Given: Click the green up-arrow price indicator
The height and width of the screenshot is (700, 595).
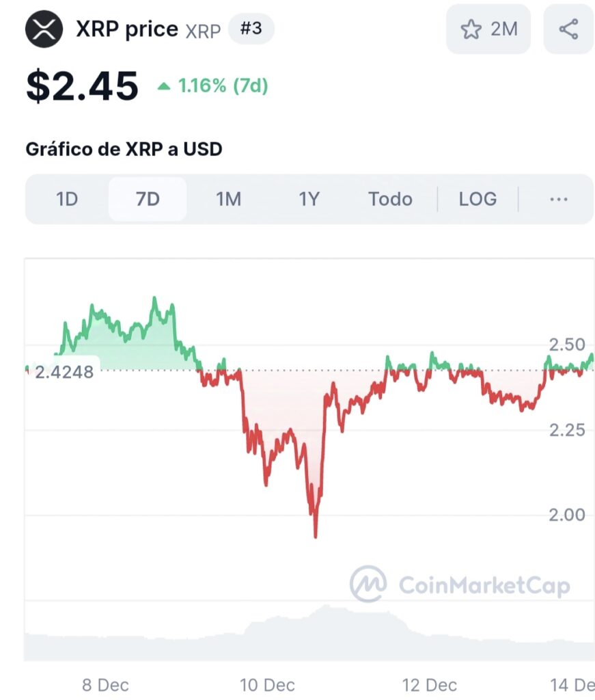Looking at the screenshot, I should (164, 86).
